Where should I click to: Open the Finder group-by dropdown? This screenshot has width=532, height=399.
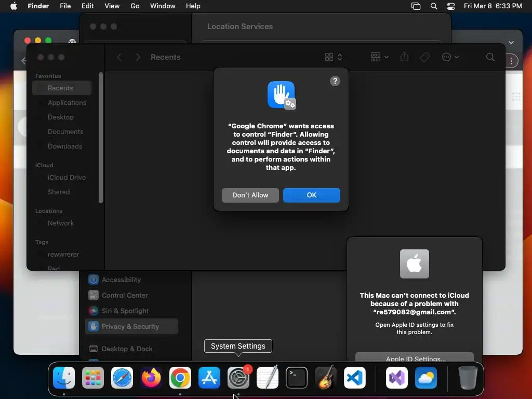click(x=379, y=57)
